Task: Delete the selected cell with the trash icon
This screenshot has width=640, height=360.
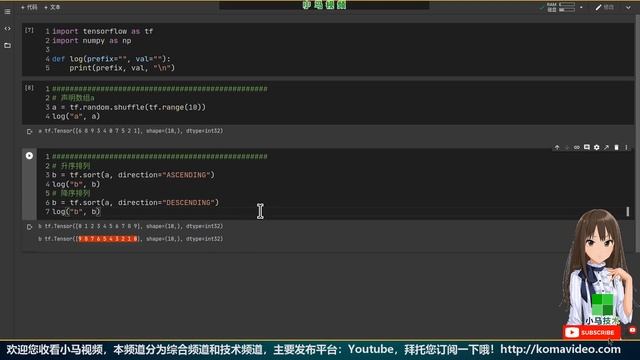Action: tap(616, 147)
